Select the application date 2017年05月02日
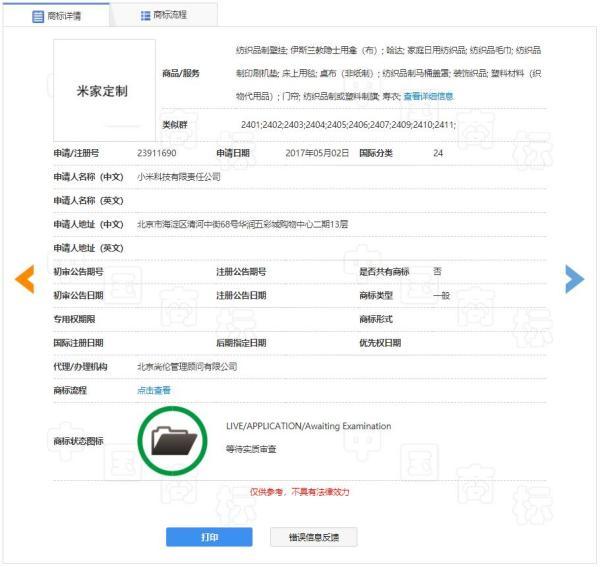Image resolution: width=600 pixels, height=567 pixels. coord(317,153)
